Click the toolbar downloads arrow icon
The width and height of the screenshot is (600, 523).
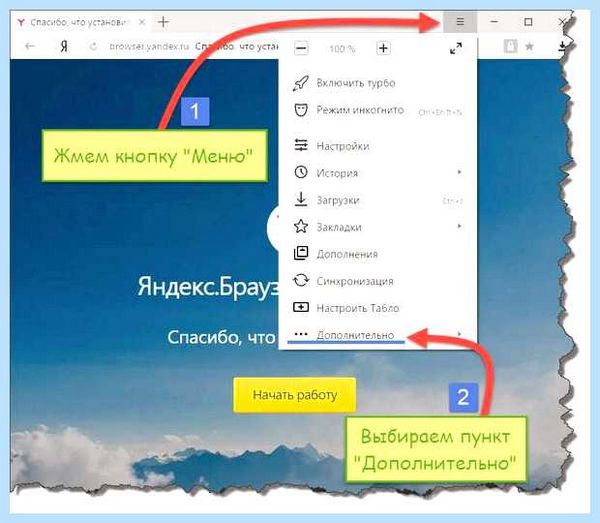pyautogui.click(x=562, y=46)
